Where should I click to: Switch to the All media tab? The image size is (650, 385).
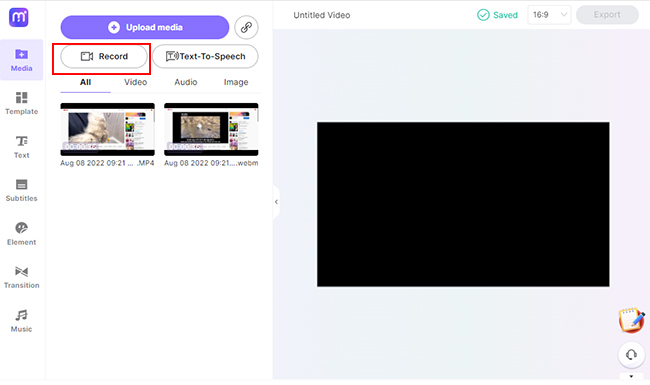[85, 82]
